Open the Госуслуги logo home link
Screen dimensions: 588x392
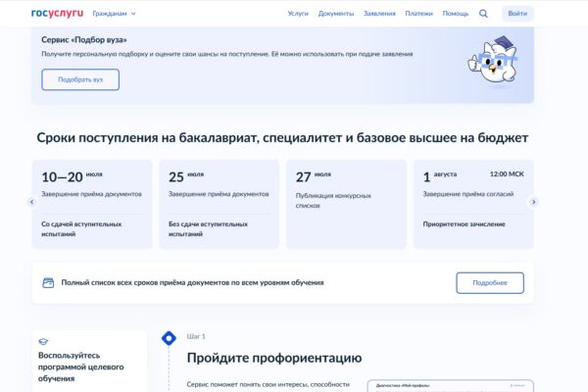[57, 13]
